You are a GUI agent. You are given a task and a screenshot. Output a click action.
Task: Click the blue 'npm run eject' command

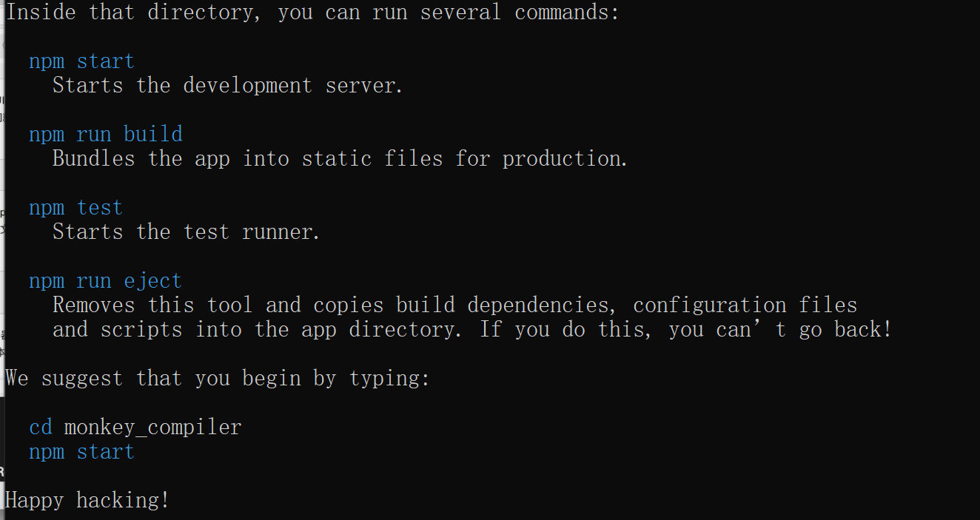coord(105,281)
